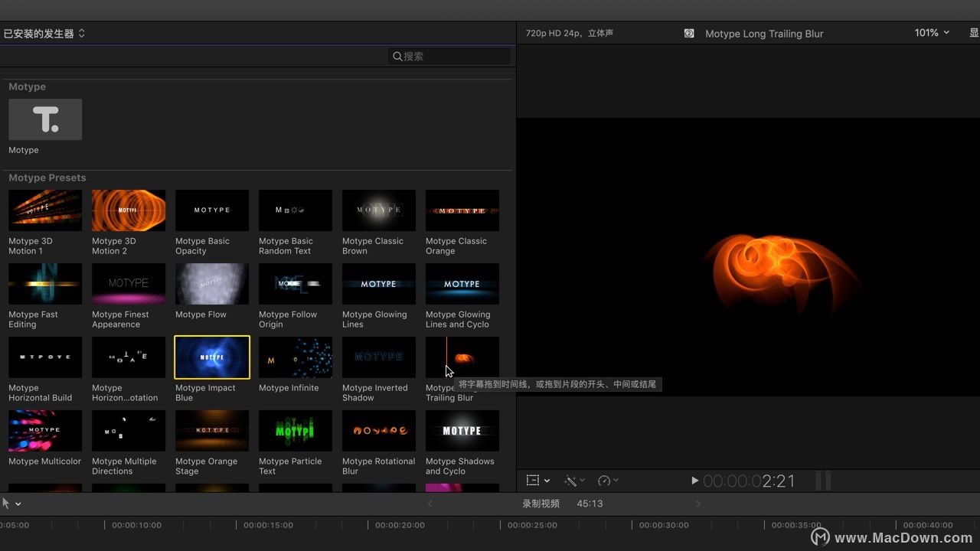Select Motype Glowing Lines and Cyclo preset

point(462,284)
